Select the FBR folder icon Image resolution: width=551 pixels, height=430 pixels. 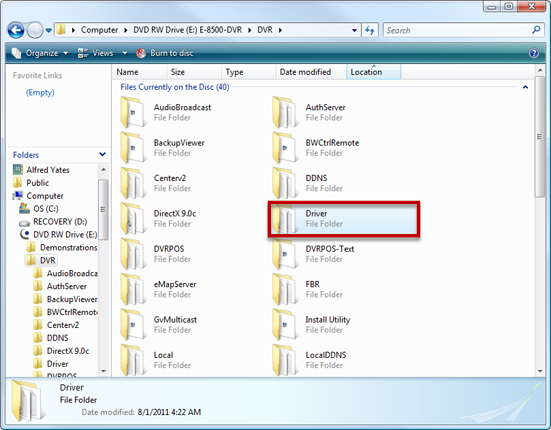click(284, 289)
